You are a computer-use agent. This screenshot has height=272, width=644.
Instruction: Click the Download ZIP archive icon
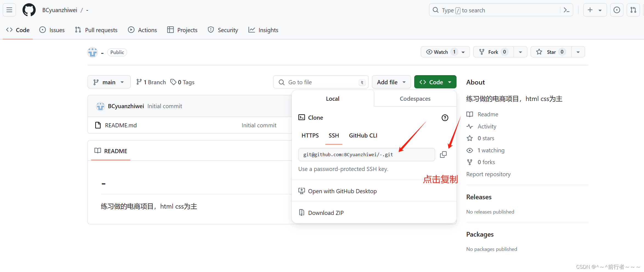[302, 213]
